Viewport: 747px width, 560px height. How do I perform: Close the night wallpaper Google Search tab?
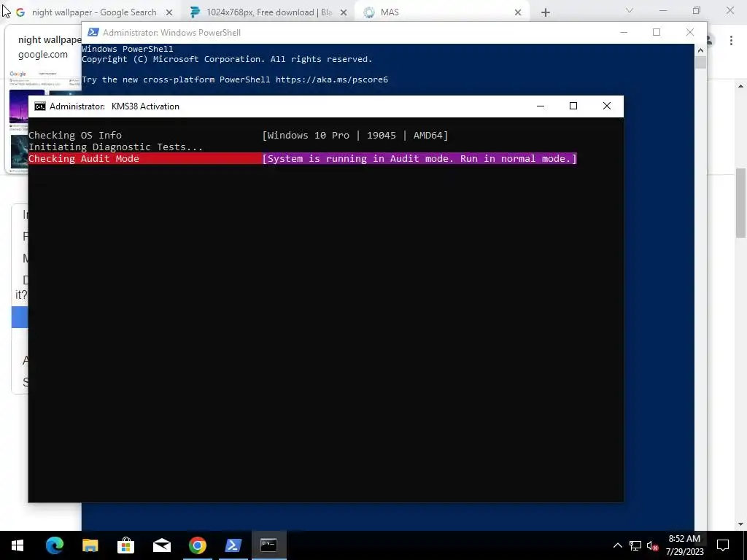point(169,12)
